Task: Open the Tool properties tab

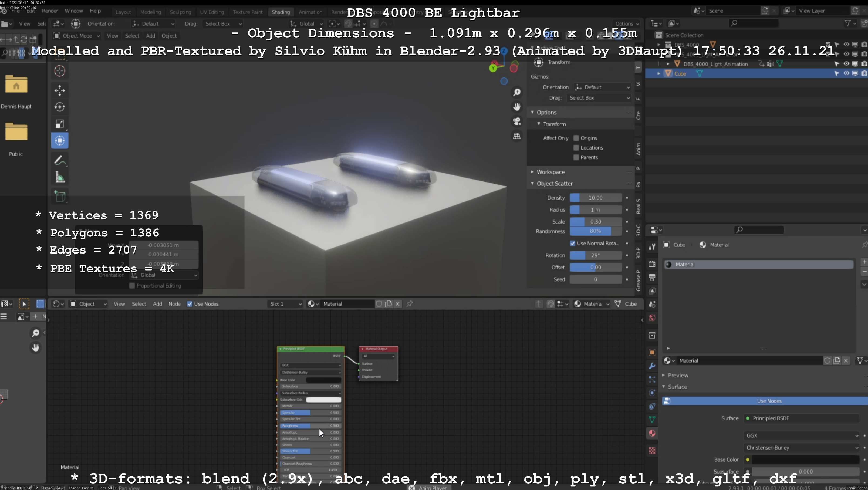Action: [x=652, y=247]
